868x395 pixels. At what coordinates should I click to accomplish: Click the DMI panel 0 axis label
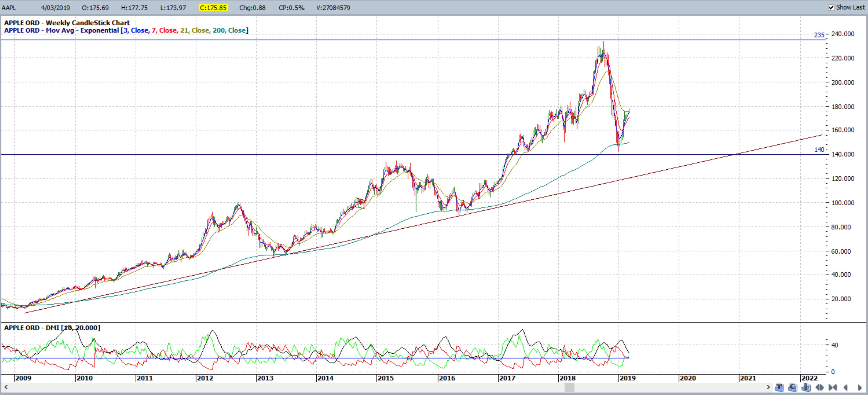[x=833, y=372]
